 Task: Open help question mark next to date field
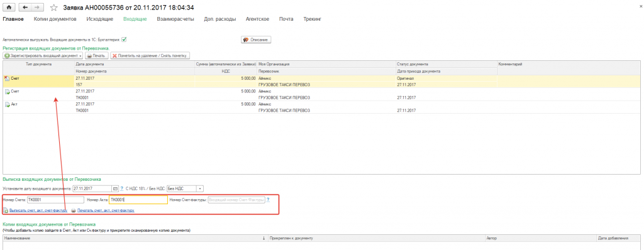tap(121, 188)
